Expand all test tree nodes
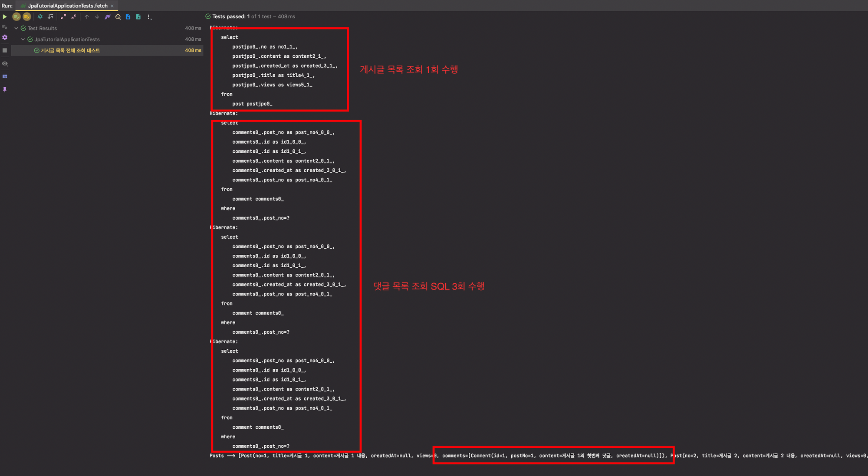 (x=63, y=17)
